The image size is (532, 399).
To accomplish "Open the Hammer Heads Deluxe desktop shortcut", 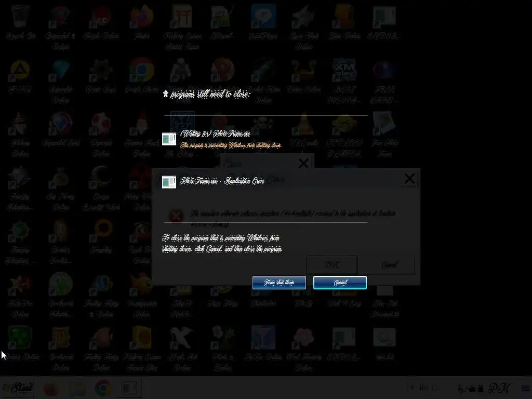I will tap(141, 135).
